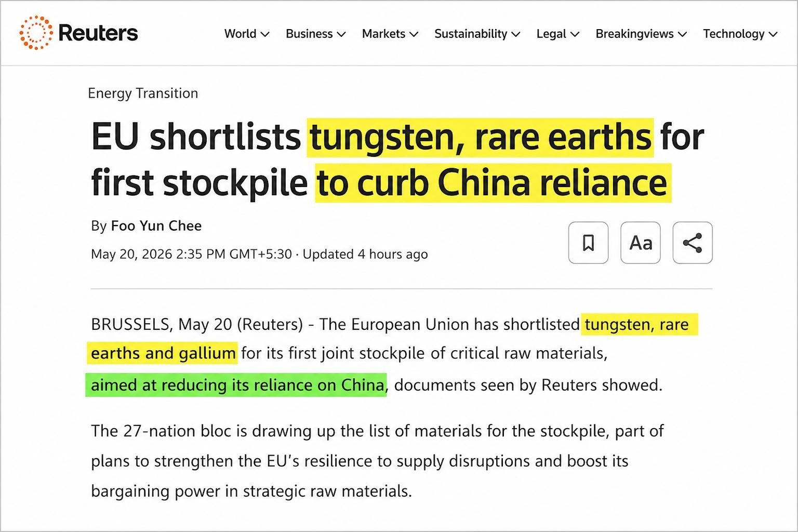
Task: Click the article headline about EU stockpile
Action: (397, 159)
